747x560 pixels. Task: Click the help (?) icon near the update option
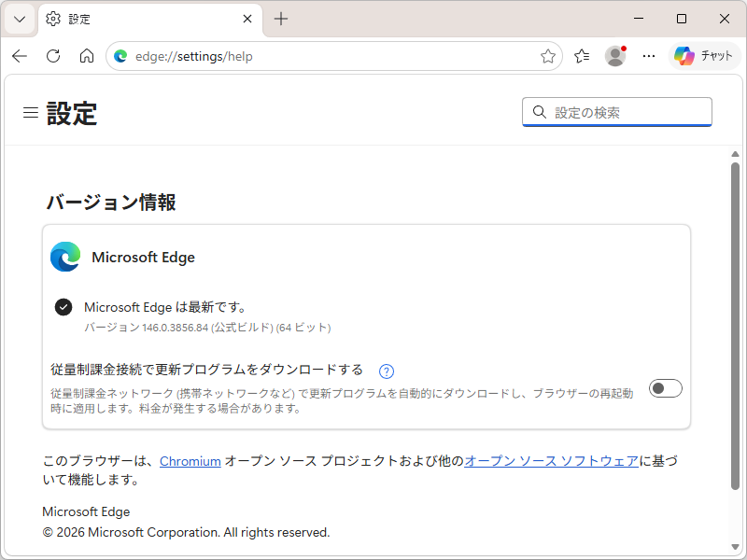pos(386,371)
